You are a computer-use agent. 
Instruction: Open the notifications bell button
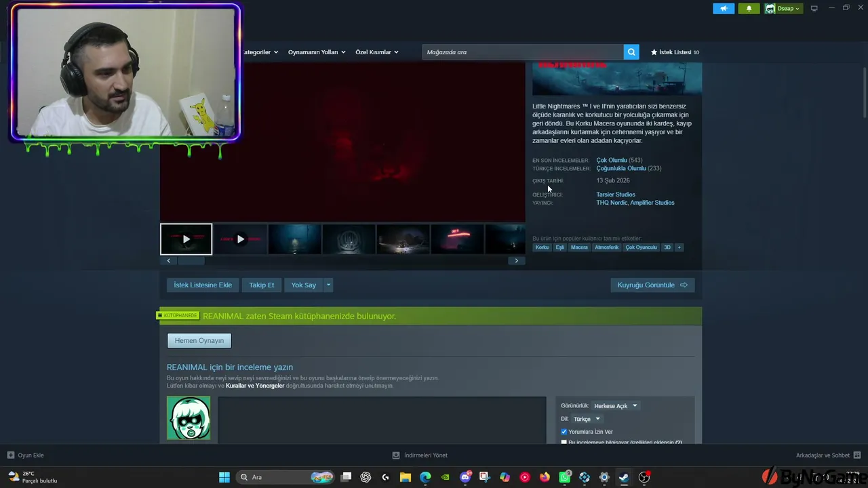tap(749, 8)
